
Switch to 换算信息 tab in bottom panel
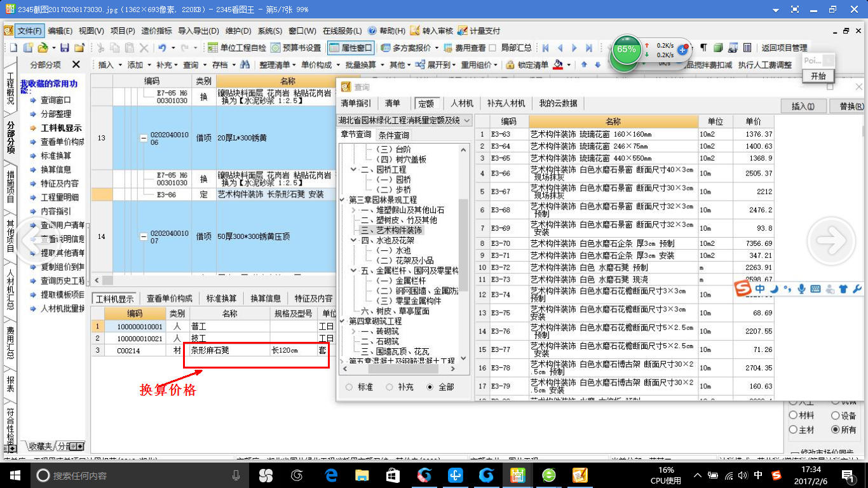266,299
